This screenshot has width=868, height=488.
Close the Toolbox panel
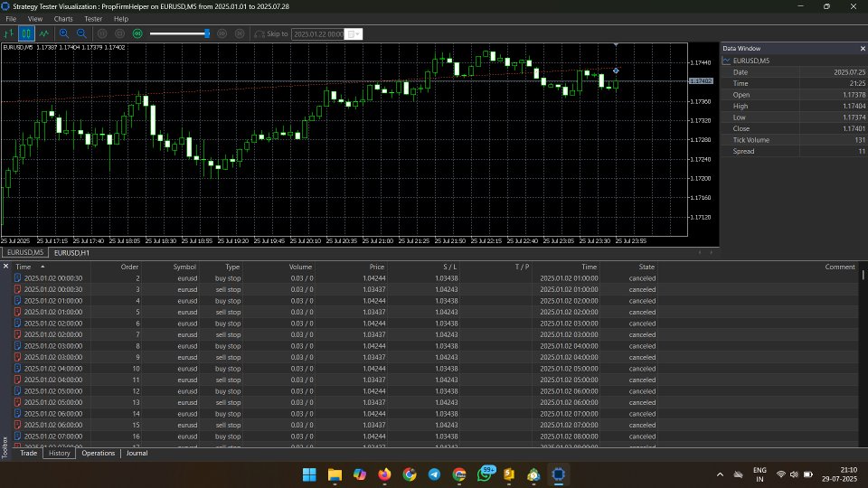click(x=5, y=266)
